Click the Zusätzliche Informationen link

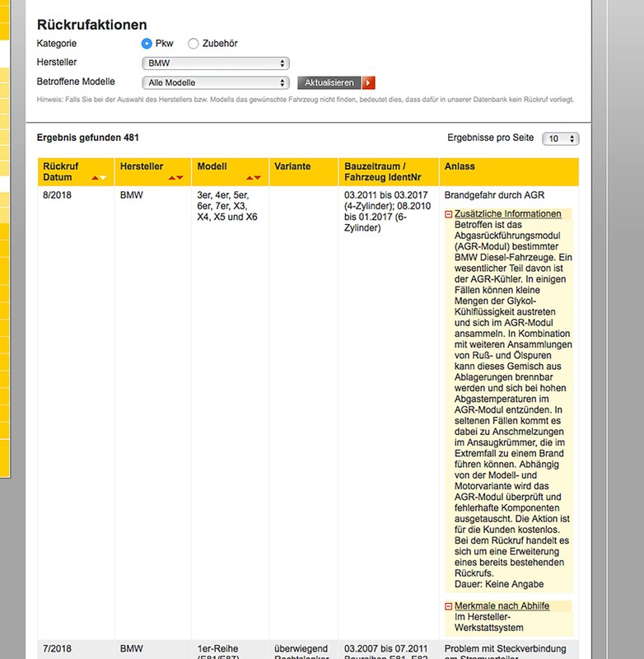[x=507, y=213]
